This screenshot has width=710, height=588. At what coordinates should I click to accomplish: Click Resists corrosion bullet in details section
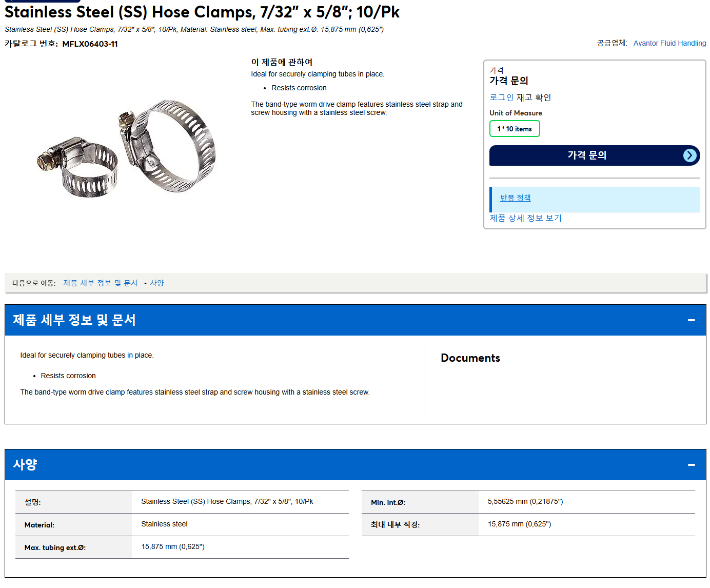(68, 376)
